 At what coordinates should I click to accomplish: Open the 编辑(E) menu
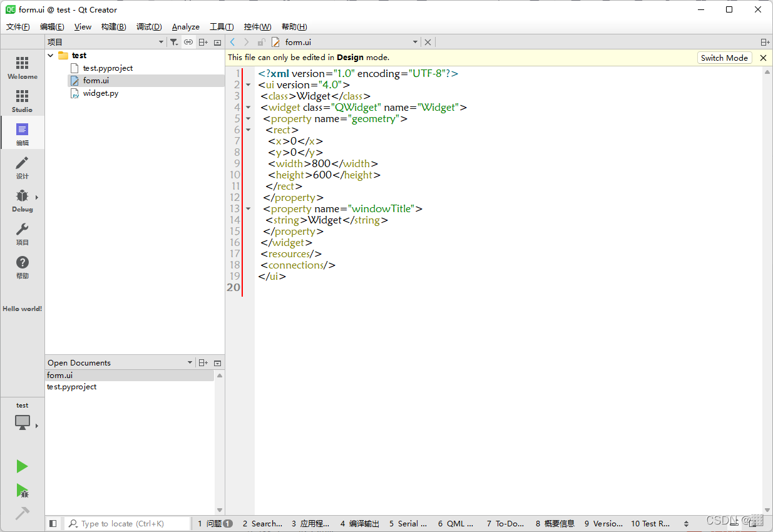[x=52, y=26]
